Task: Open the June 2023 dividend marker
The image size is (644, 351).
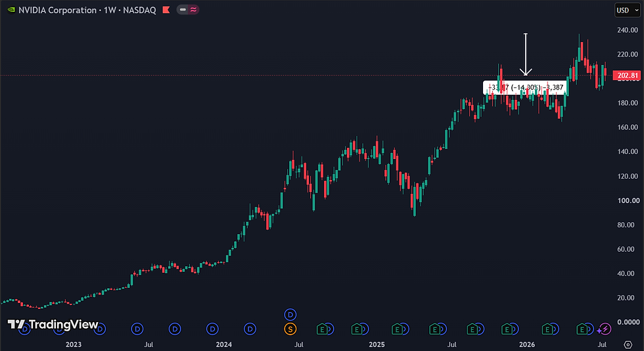Action: coord(137,329)
